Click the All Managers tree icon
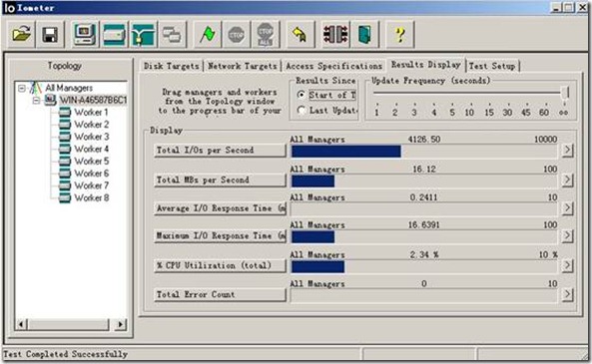The height and width of the screenshot is (364, 592). 36,88
